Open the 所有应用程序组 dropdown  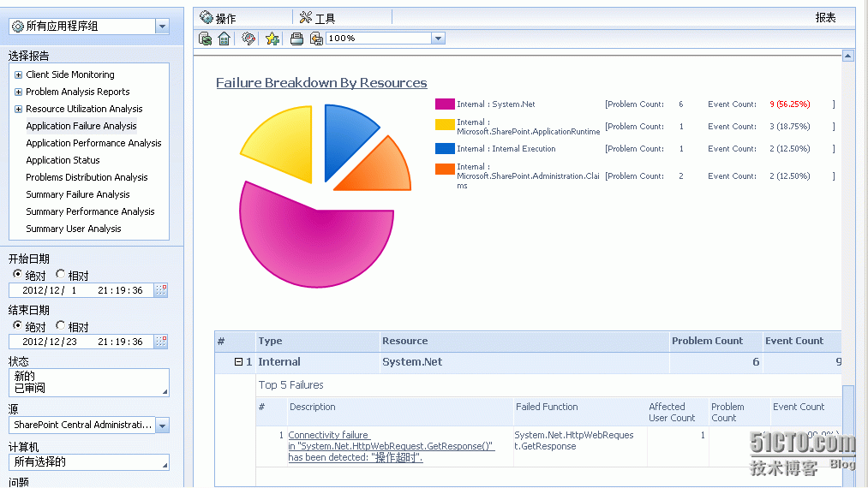[162, 26]
